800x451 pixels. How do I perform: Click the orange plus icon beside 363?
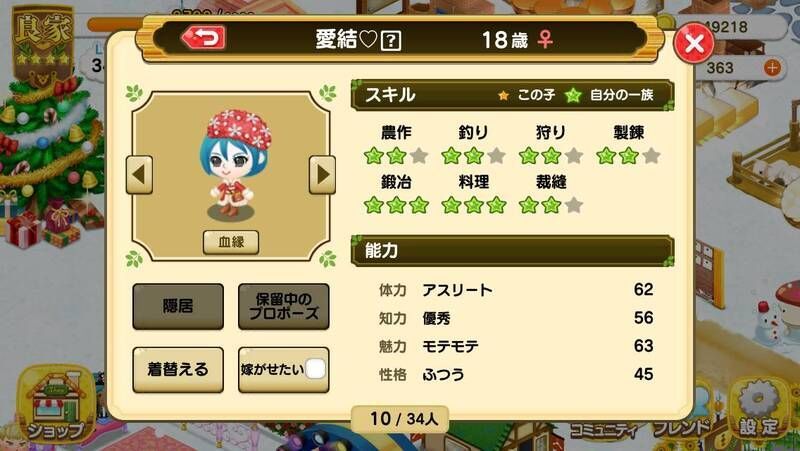(772, 67)
